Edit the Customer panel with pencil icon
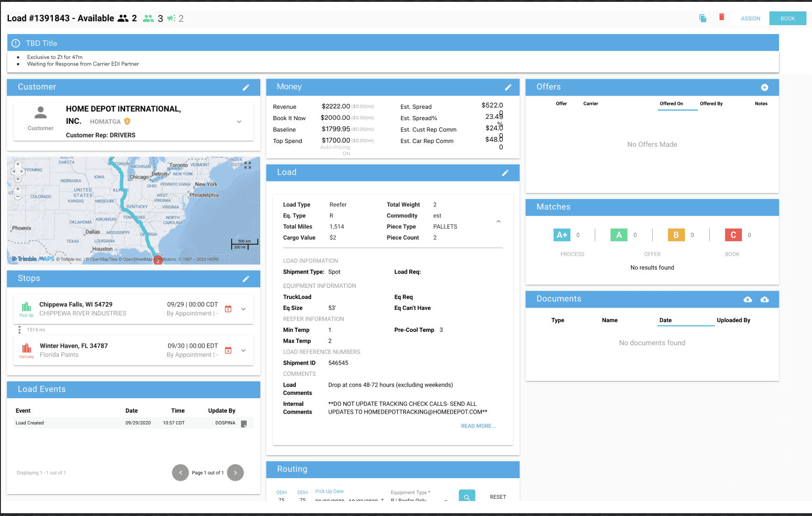 coord(246,87)
